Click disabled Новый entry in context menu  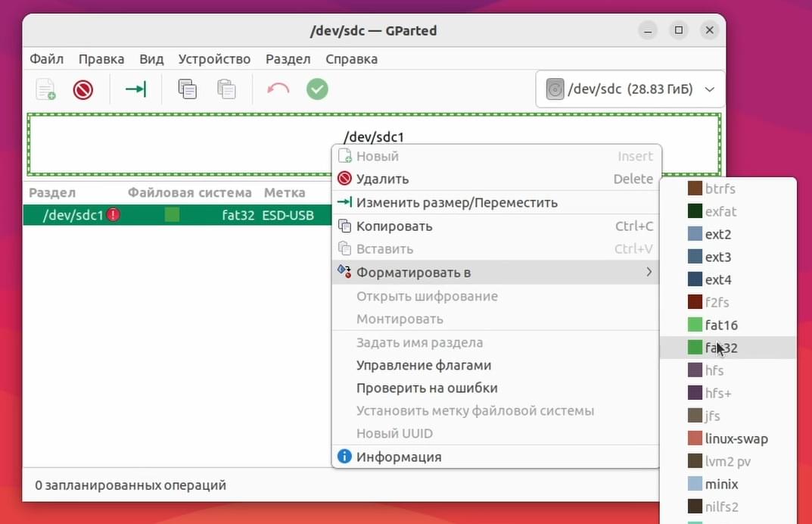coord(496,156)
